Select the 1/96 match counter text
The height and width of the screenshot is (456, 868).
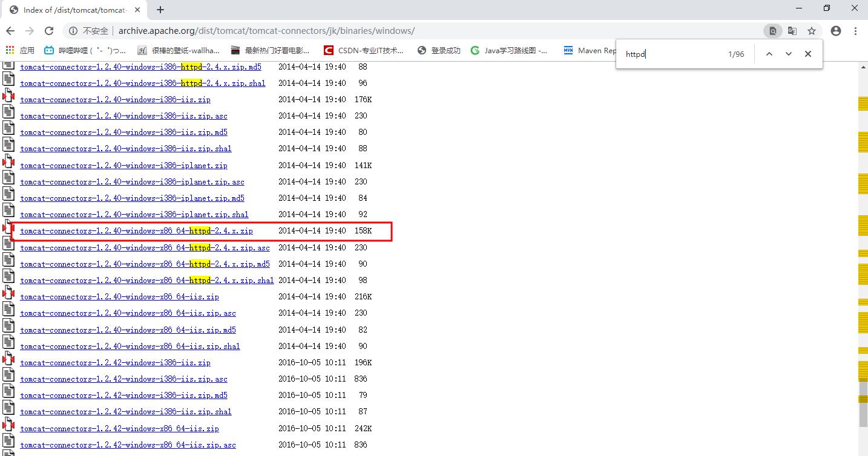coord(736,54)
